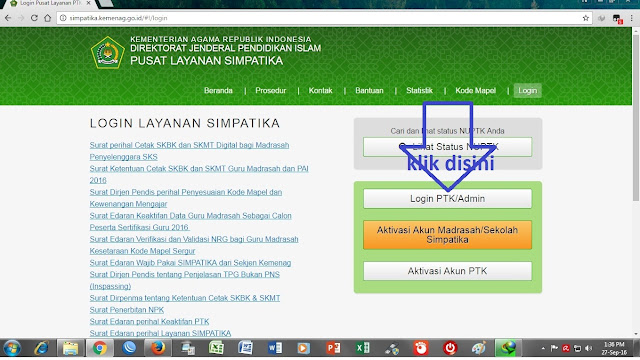This screenshot has height=360, width=640.
Task: Open Surat Dirjen Pendis Penjelasan TPG Bukan PNS link
Action: pos(184,280)
